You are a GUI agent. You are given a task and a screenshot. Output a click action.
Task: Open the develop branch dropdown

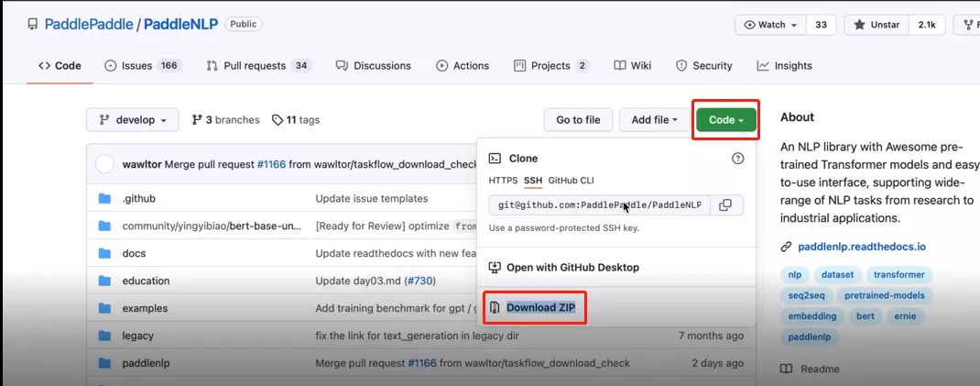[x=133, y=120]
